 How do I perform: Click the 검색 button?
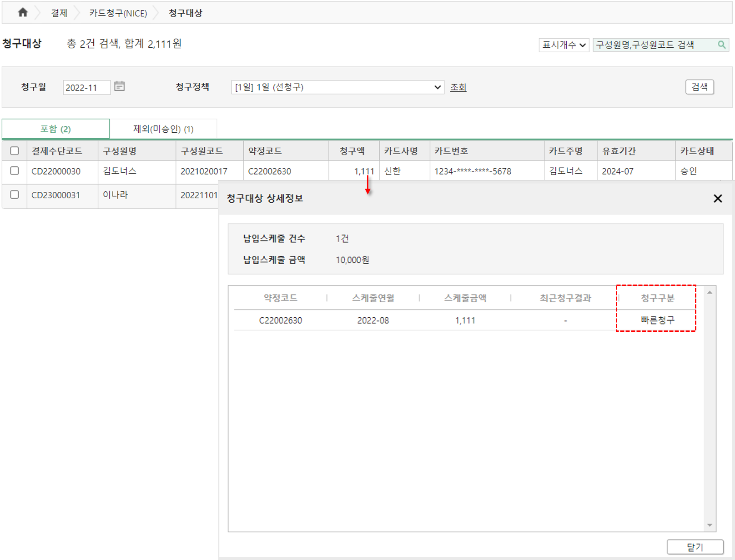point(700,87)
